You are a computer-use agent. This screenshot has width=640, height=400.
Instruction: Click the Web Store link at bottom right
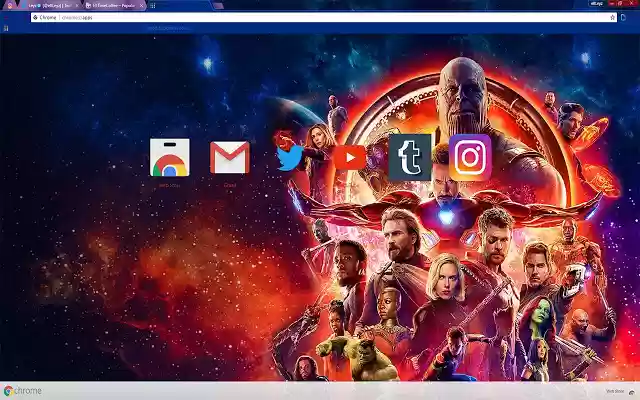pyautogui.click(x=615, y=391)
